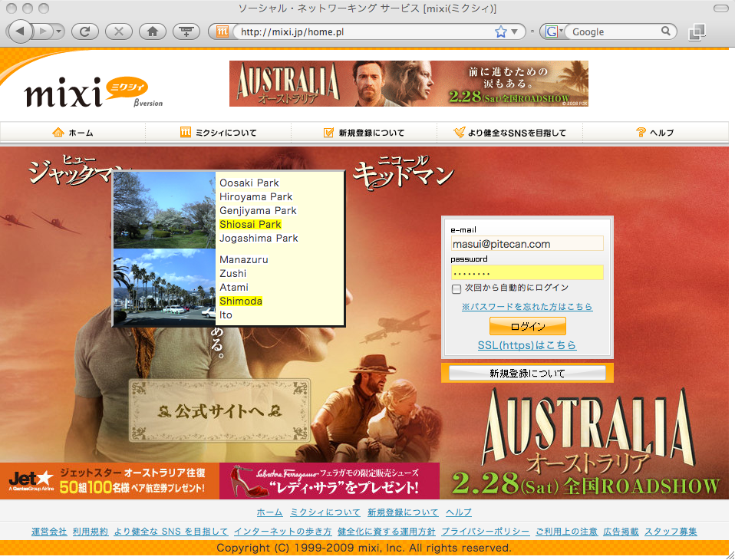The height and width of the screenshot is (560, 735).
Task: Enable 次回から自動的にログイン checkbox
Action: point(456,288)
